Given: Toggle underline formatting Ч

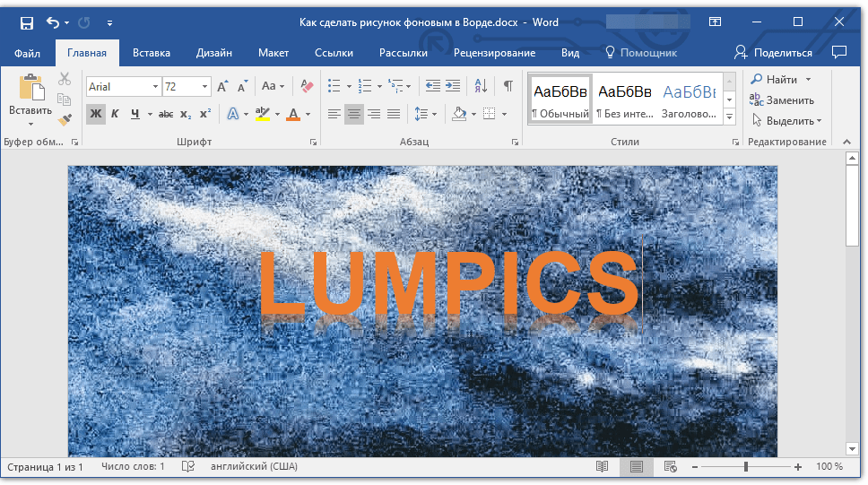Looking at the screenshot, I should (x=135, y=114).
